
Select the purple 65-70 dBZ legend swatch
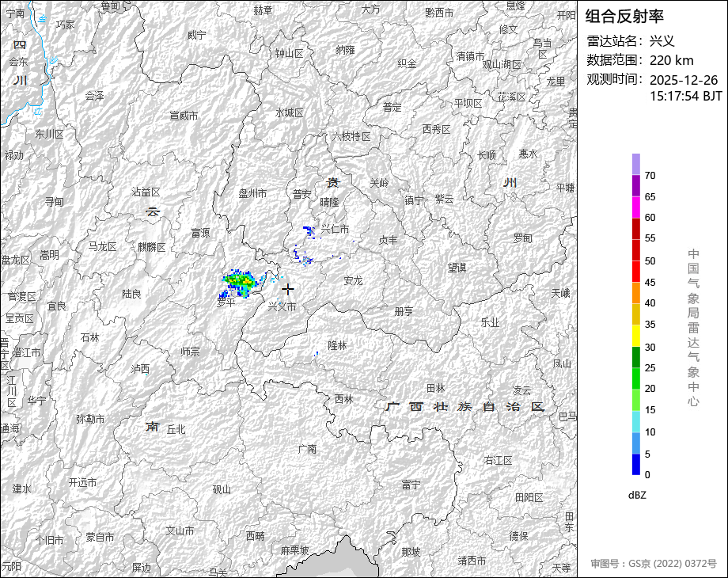click(x=636, y=185)
